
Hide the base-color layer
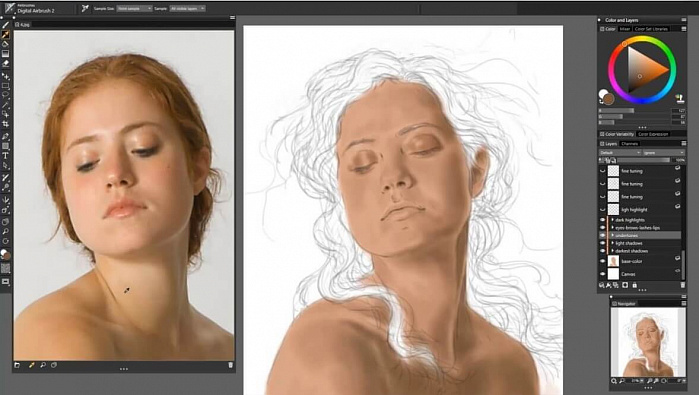click(x=603, y=261)
